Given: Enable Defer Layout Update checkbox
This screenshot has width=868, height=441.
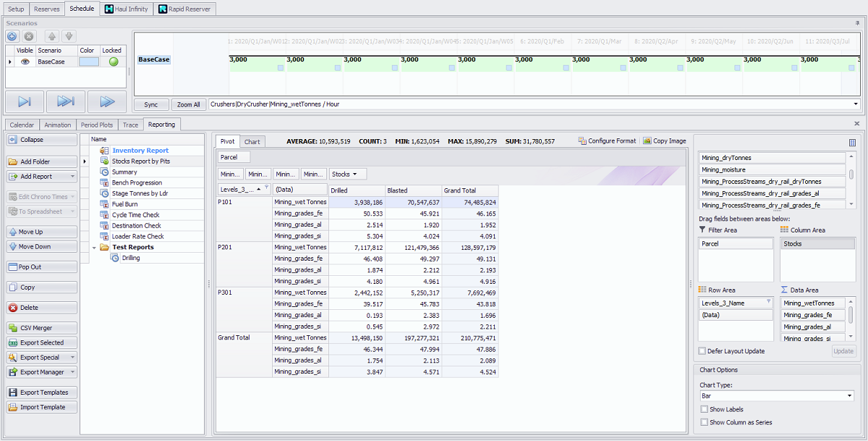Looking at the screenshot, I should [x=702, y=351].
